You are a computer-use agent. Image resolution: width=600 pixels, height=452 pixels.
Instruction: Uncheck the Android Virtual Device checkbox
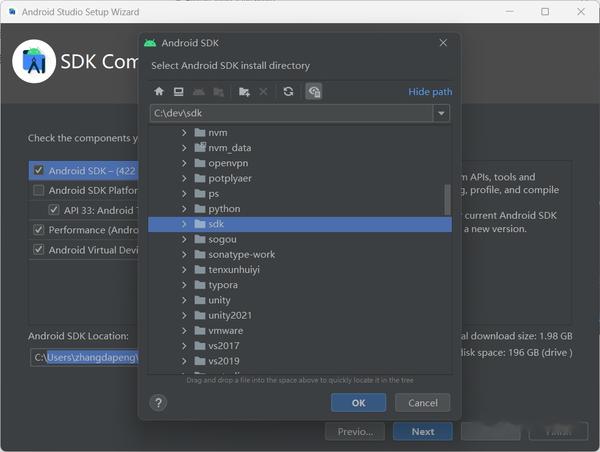pyautogui.click(x=39, y=250)
